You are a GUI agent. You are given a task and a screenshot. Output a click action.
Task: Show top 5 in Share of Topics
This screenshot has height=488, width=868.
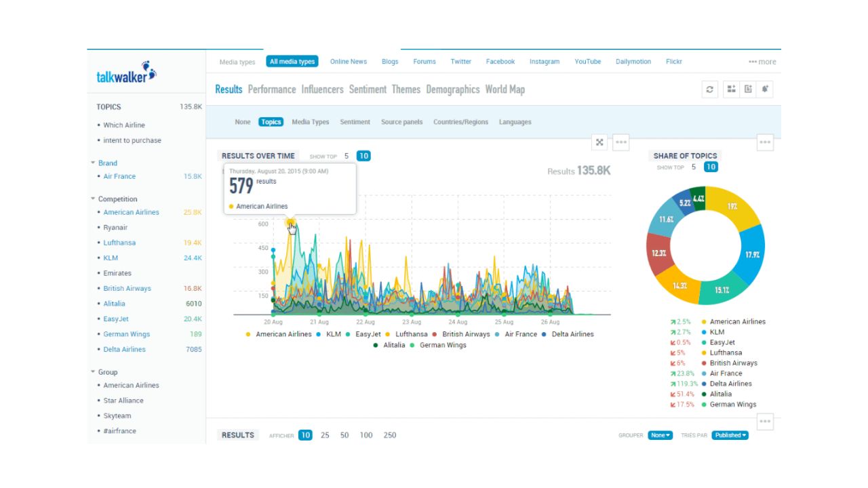694,167
